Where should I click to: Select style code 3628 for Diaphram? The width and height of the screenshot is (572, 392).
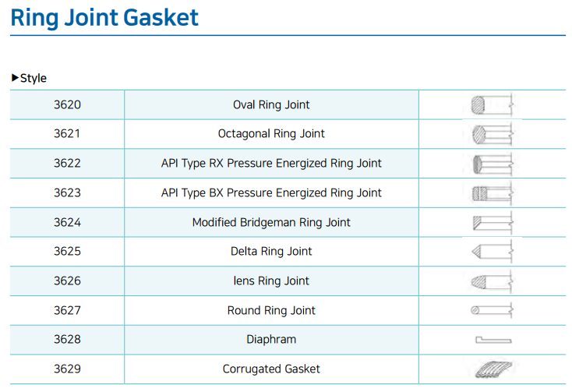(x=67, y=340)
